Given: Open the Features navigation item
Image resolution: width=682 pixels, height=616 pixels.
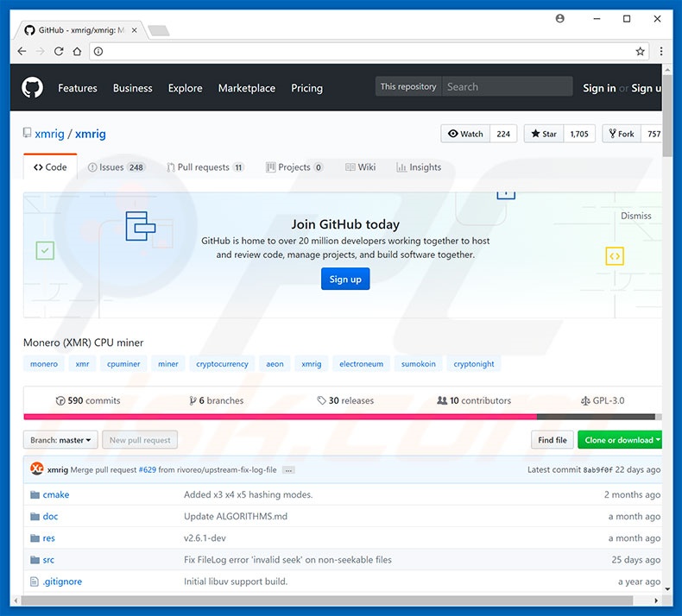Looking at the screenshot, I should [78, 88].
